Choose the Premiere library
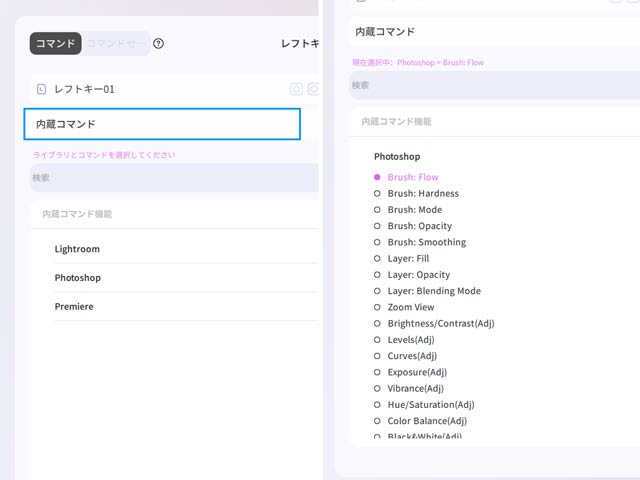The height and width of the screenshot is (480, 640). tap(74, 307)
